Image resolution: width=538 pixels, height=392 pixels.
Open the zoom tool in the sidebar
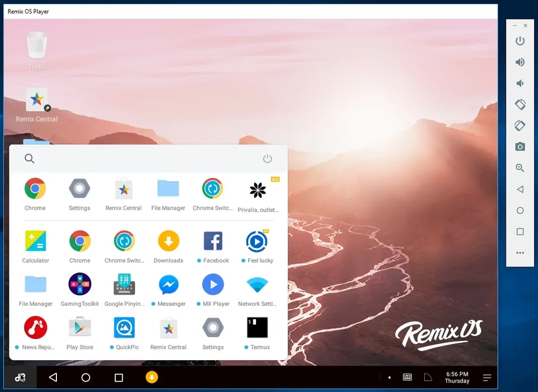point(520,168)
